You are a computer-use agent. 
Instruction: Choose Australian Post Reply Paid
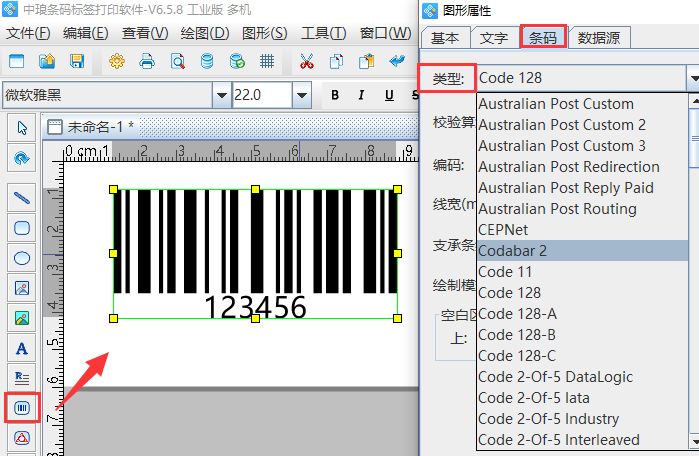click(582, 188)
